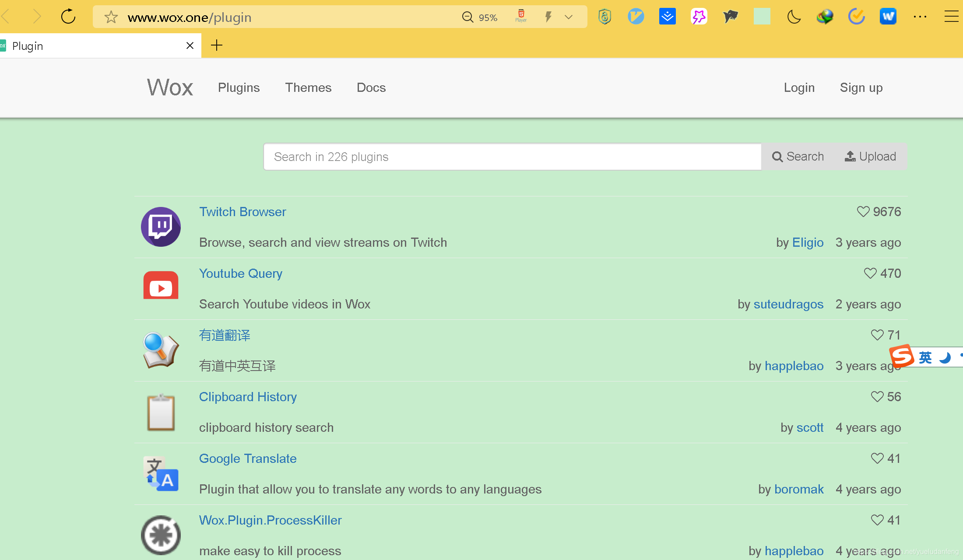963x560 pixels.
Task: Open the pink star extension icon
Action: (x=699, y=17)
